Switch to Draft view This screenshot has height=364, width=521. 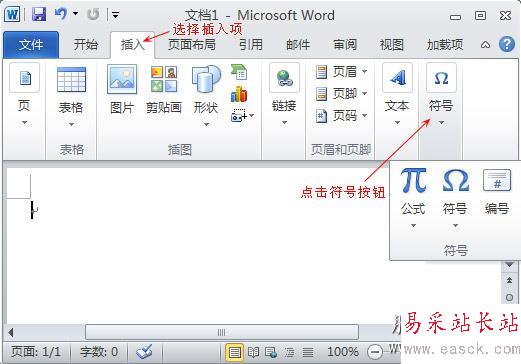coord(308,352)
